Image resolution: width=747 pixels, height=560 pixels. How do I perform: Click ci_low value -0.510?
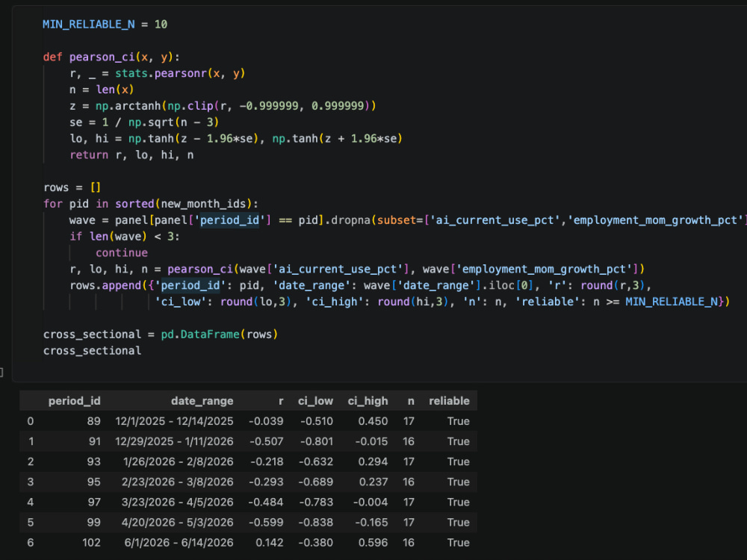pyautogui.click(x=316, y=421)
